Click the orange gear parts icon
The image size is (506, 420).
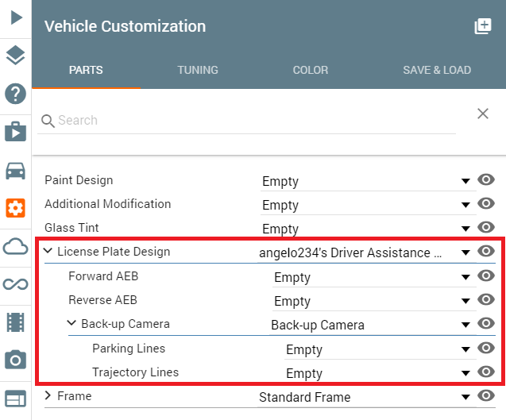pos(15,208)
